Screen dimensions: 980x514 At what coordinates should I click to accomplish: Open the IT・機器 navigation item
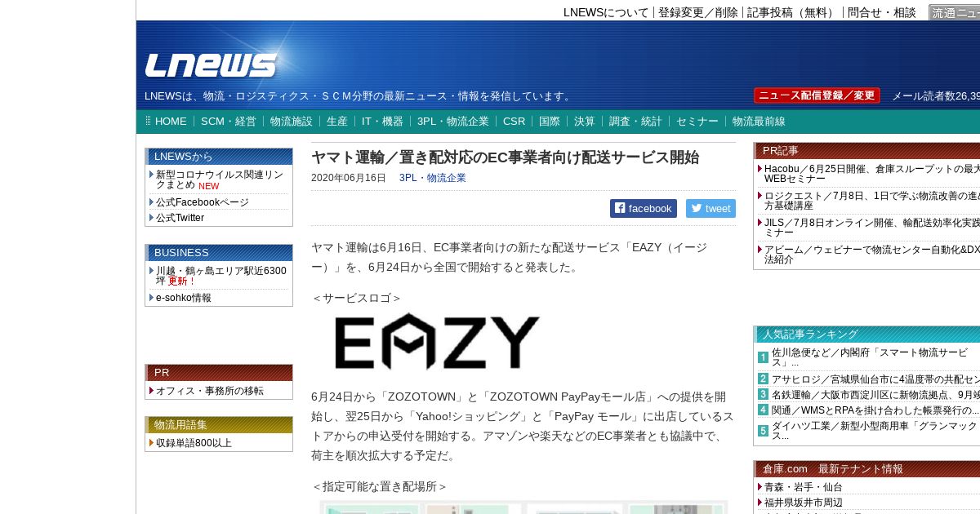pos(382,121)
